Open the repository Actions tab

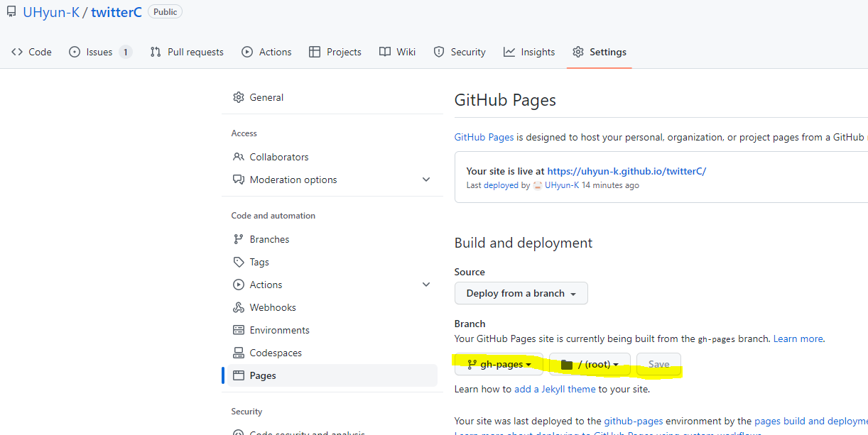pos(266,52)
